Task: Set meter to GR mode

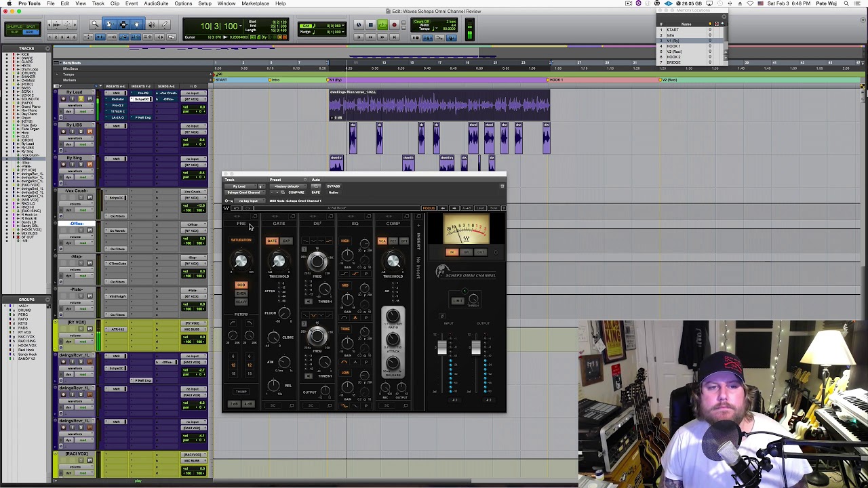Action: [467, 252]
